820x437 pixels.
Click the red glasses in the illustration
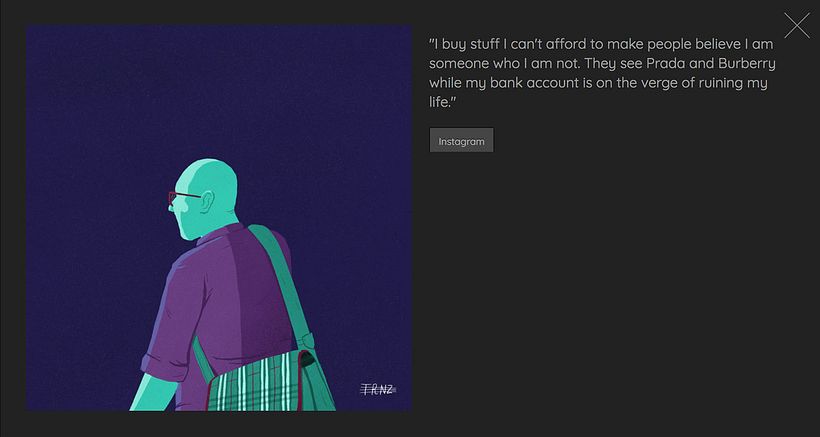click(183, 197)
